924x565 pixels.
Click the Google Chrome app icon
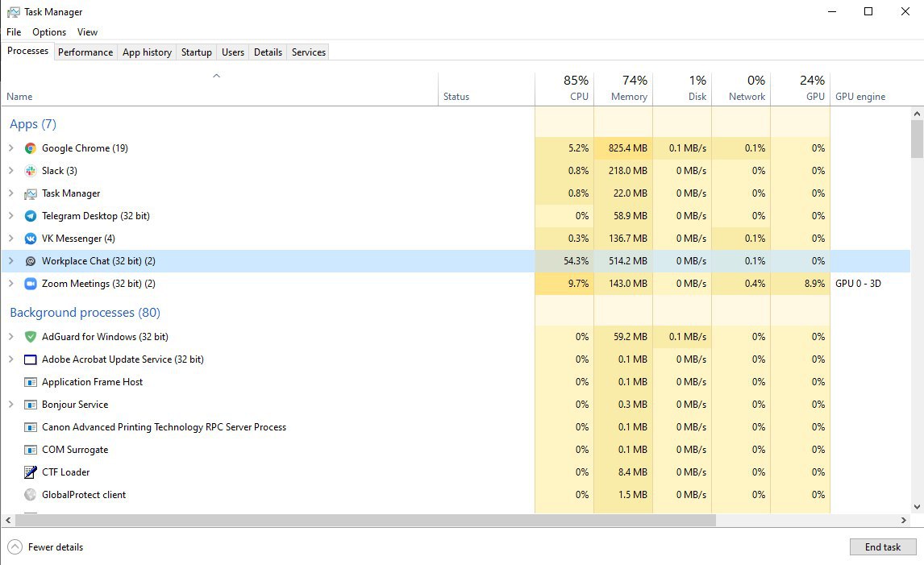pyautogui.click(x=31, y=148)
